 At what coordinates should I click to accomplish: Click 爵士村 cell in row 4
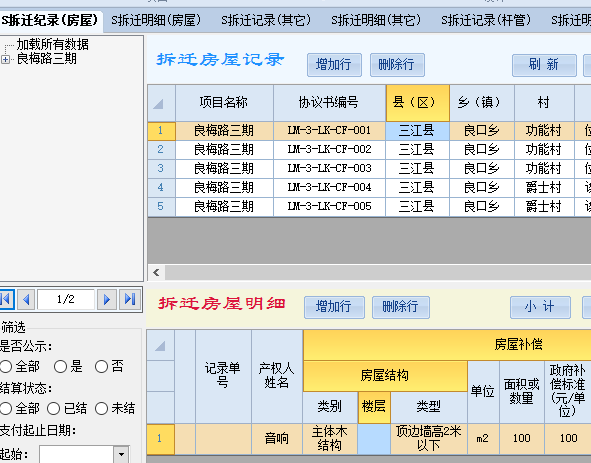coord(544,188)
